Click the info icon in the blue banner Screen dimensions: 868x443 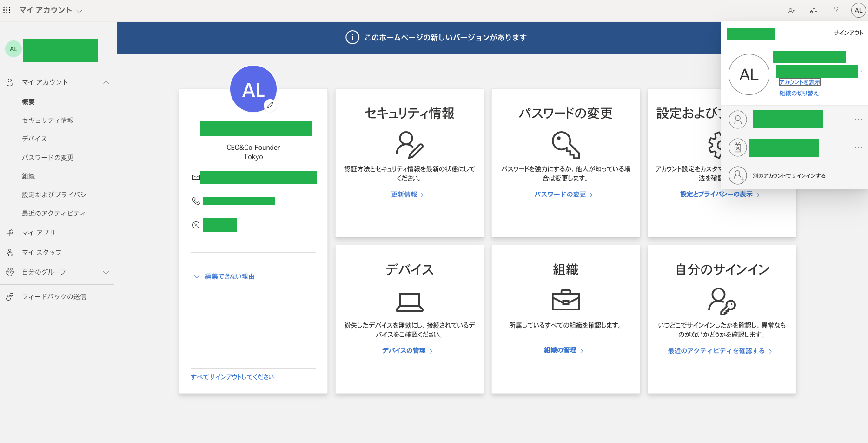pos(352,37)
